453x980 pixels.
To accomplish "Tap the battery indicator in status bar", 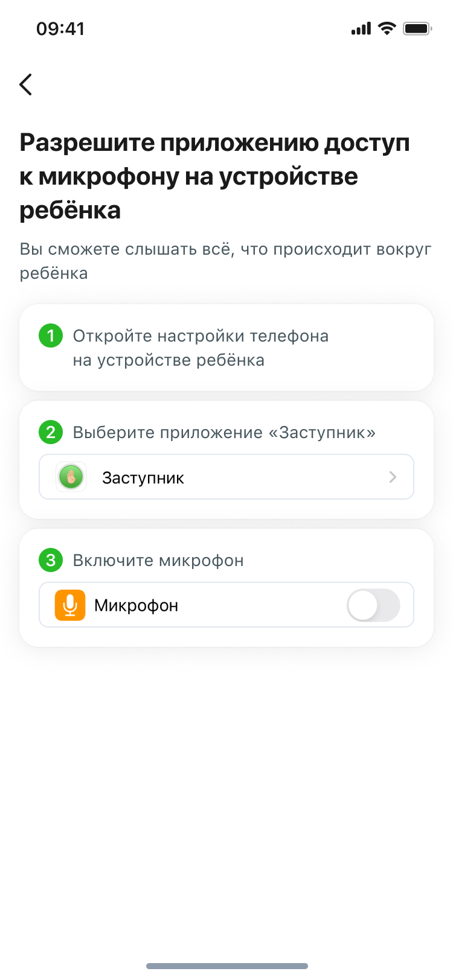I will [x=417, y=28].
